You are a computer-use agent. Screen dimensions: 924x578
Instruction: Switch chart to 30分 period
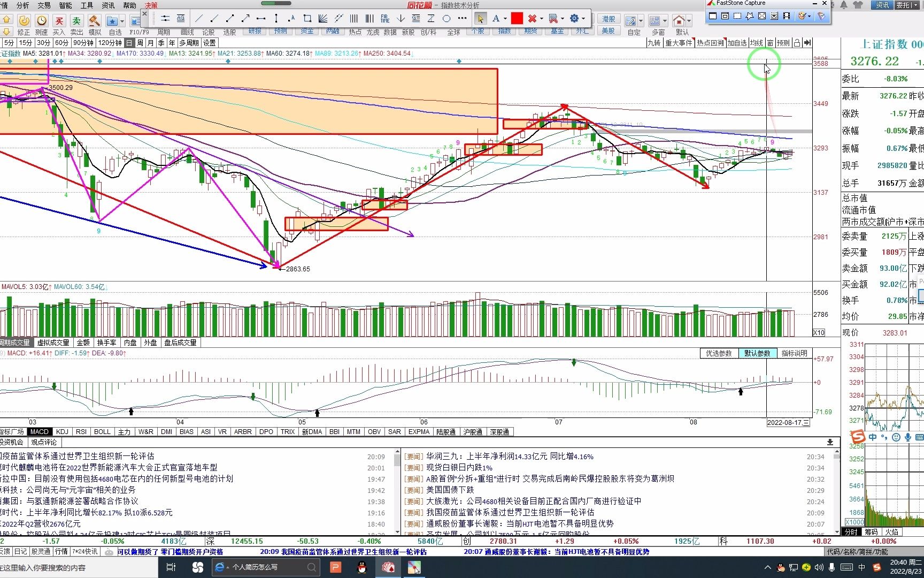point(43,43)
